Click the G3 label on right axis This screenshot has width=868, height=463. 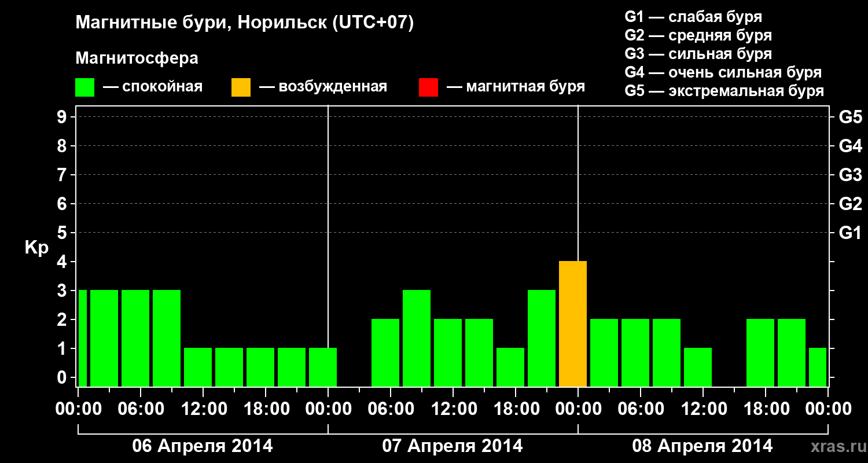[x=850, y=175]
